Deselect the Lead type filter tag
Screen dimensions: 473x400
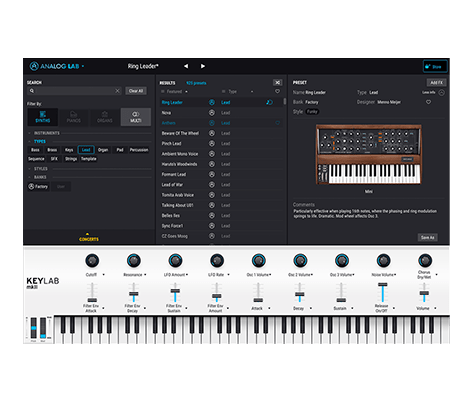[86, 150]
